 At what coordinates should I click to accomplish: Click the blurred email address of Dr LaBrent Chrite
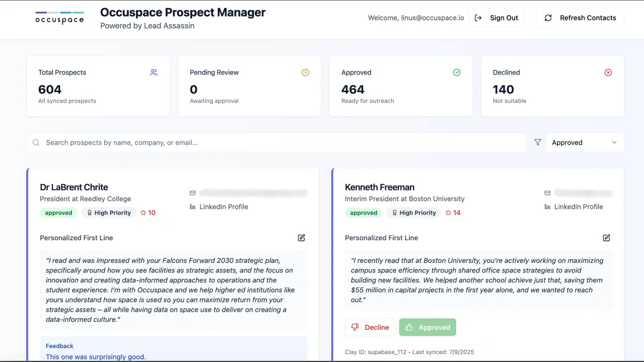pos(253,193)
